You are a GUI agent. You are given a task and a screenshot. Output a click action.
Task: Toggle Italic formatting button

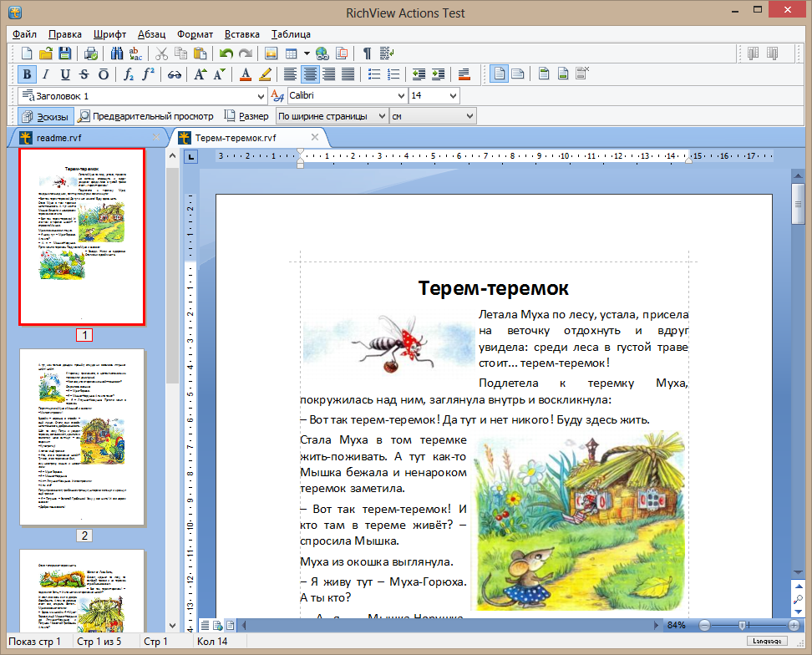click(46, 74)
